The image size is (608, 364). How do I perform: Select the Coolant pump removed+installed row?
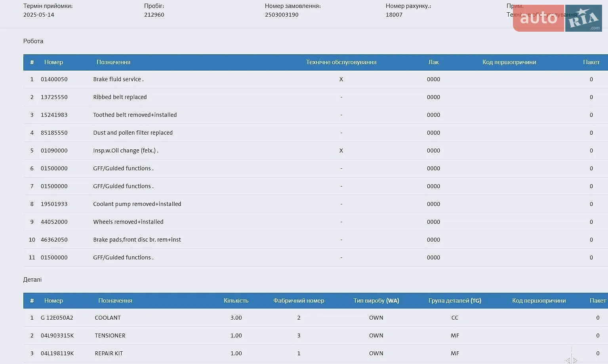click(x=315, y=204)
